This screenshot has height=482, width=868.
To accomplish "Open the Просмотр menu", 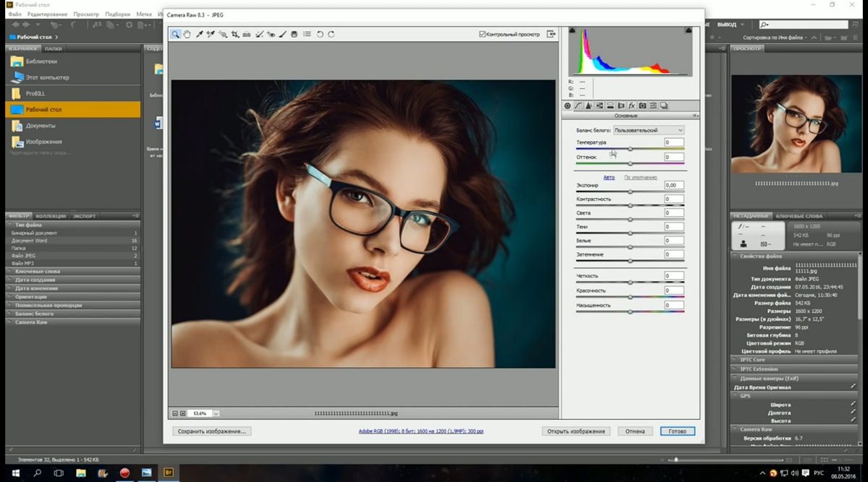I will tap(86, 14).
